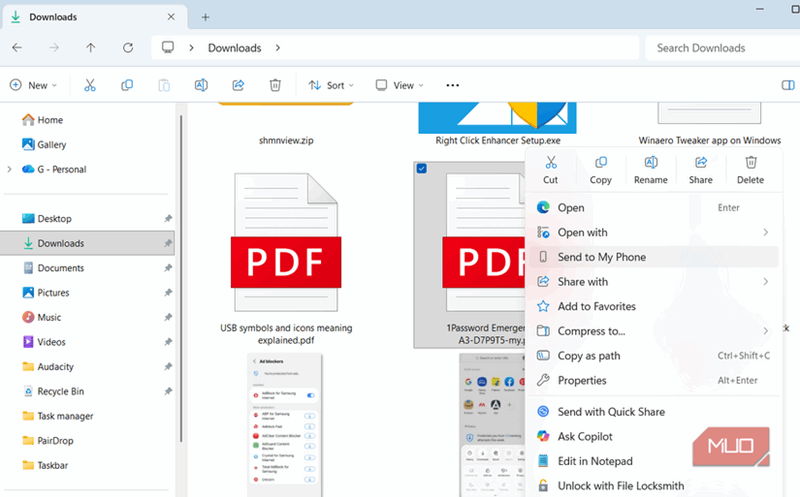Unpin Downloads from Quick access
The height and width of the screenshot is (497, 800).
pyautogui.click(x=168, y=244)
